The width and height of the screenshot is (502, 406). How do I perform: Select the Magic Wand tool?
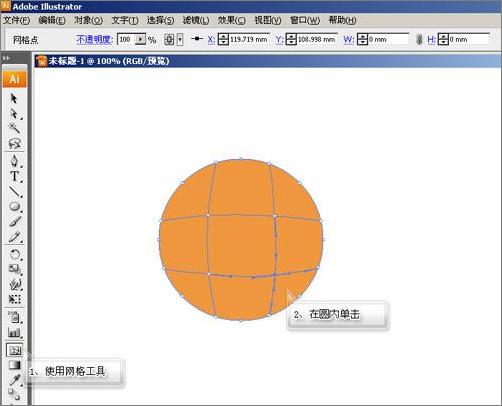pos(14,128)
